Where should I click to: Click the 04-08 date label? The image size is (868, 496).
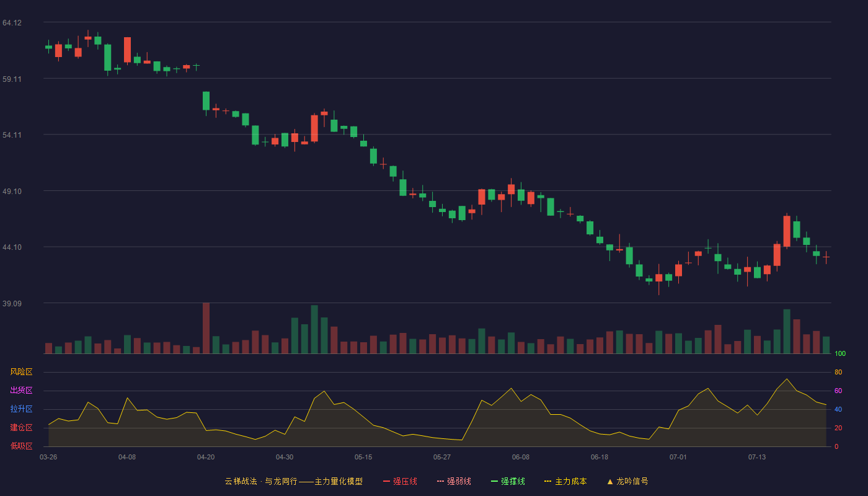point(127,457)
